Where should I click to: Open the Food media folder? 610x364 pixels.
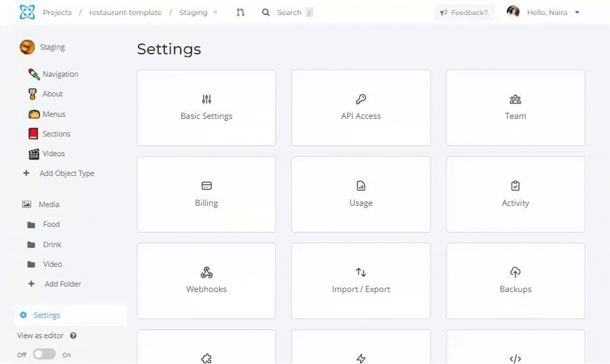point(51,224)
